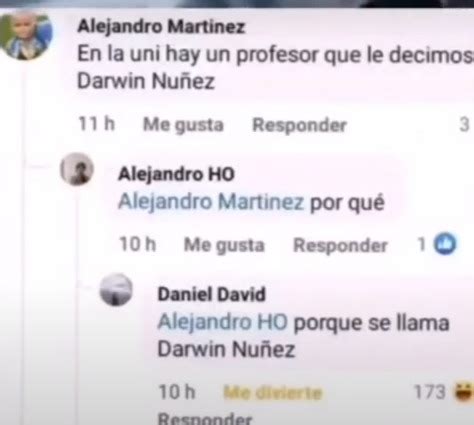Reply to Alejandro Martinez's comment

pos(300,125)
